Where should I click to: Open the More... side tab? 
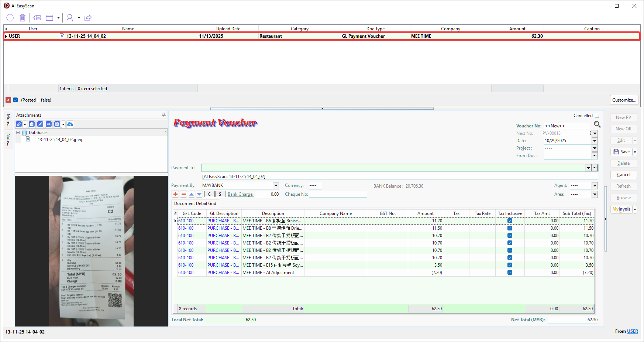(8, 120)
